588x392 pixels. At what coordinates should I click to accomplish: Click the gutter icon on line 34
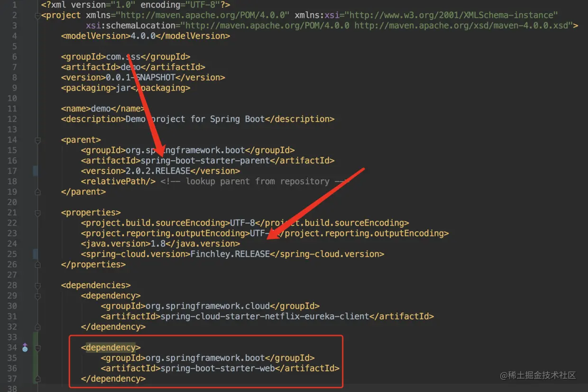[x=25, y=348]
